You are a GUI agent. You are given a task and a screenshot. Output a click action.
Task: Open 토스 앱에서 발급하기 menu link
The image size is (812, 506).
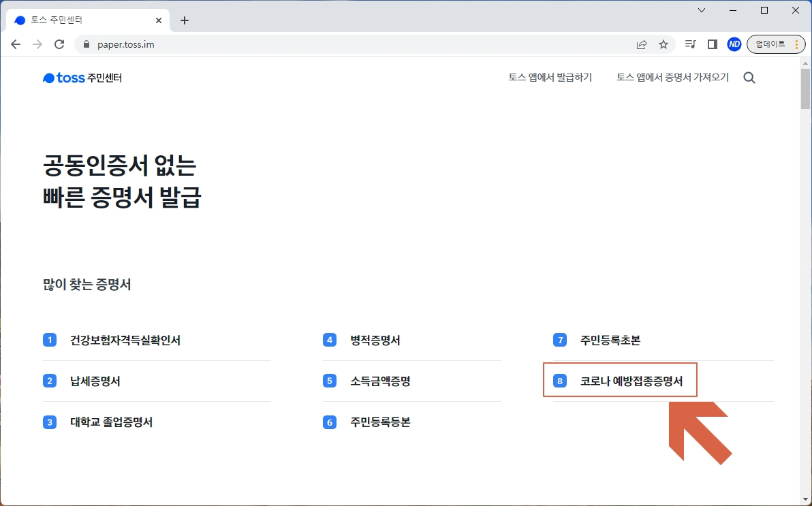[550, 78]
